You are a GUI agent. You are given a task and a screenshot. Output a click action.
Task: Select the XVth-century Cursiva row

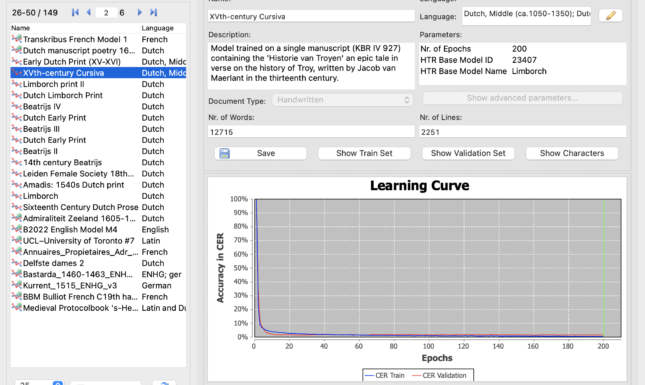[98, 73]
